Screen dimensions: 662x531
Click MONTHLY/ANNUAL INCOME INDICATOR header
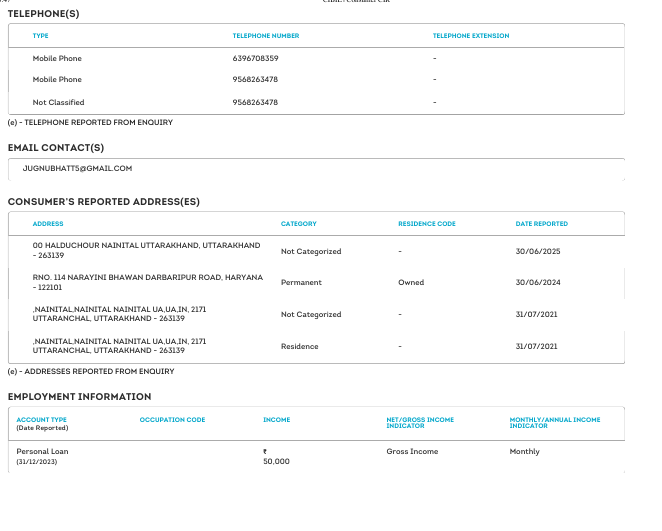tap(555, 423)
